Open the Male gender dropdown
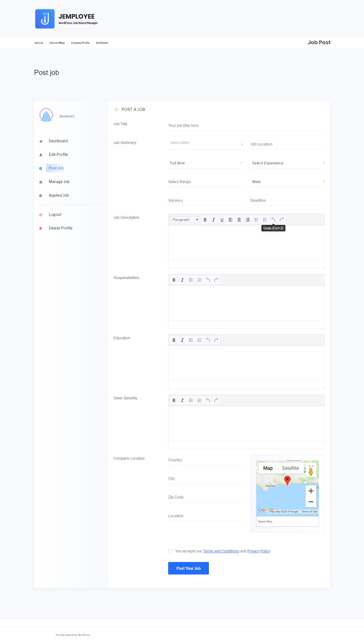This screenshot has width=364, height=643. (287, 181)
